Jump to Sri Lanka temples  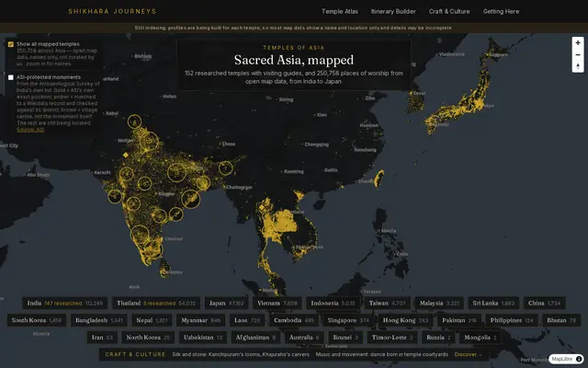493,303
